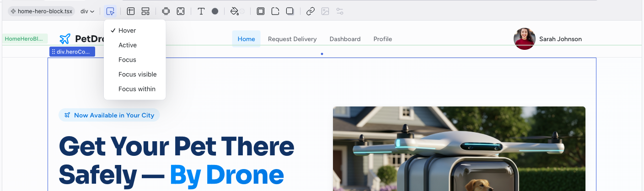This screenshot has height=191, width=644.
Task: Click the link chain icon
Action: (311, 11)
